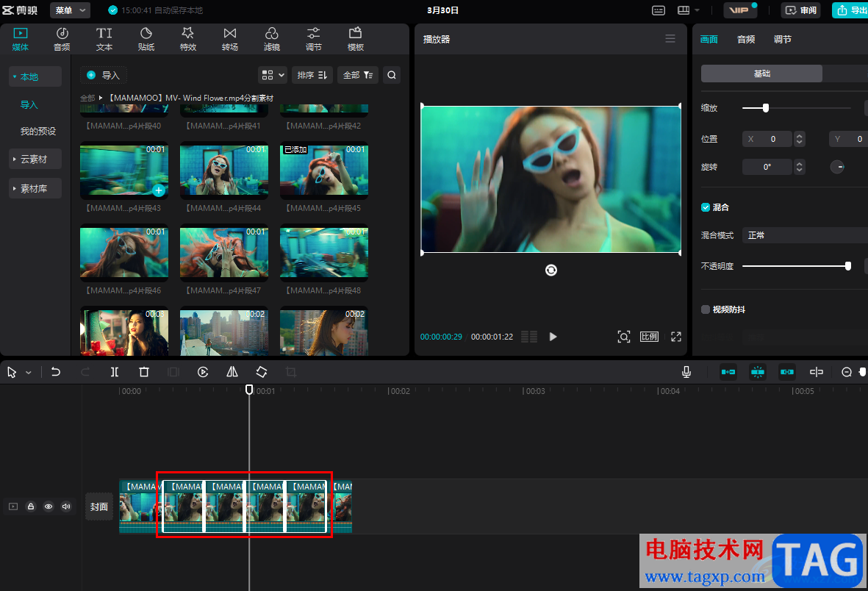Open the 调节 adjustment panel in top toolbar

313,39
